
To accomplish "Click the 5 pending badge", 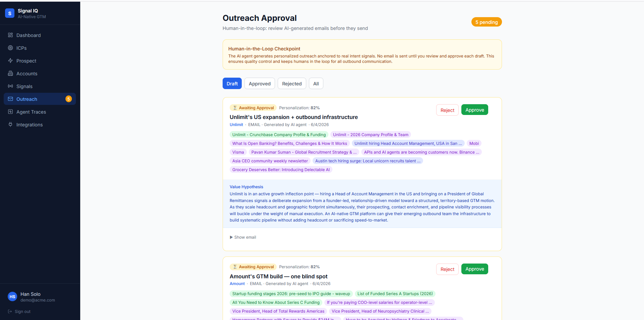I will 487,22.
